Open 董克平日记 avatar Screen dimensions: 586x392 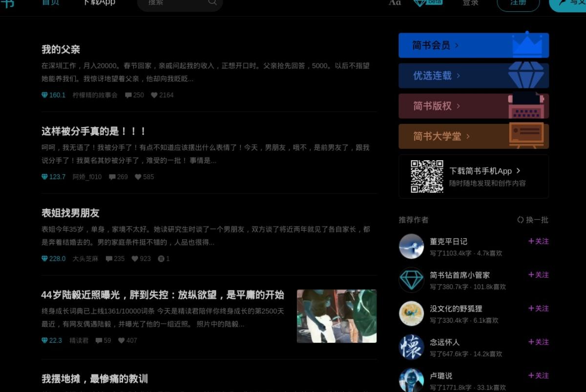pyautogui.click(x=411, y=246)
